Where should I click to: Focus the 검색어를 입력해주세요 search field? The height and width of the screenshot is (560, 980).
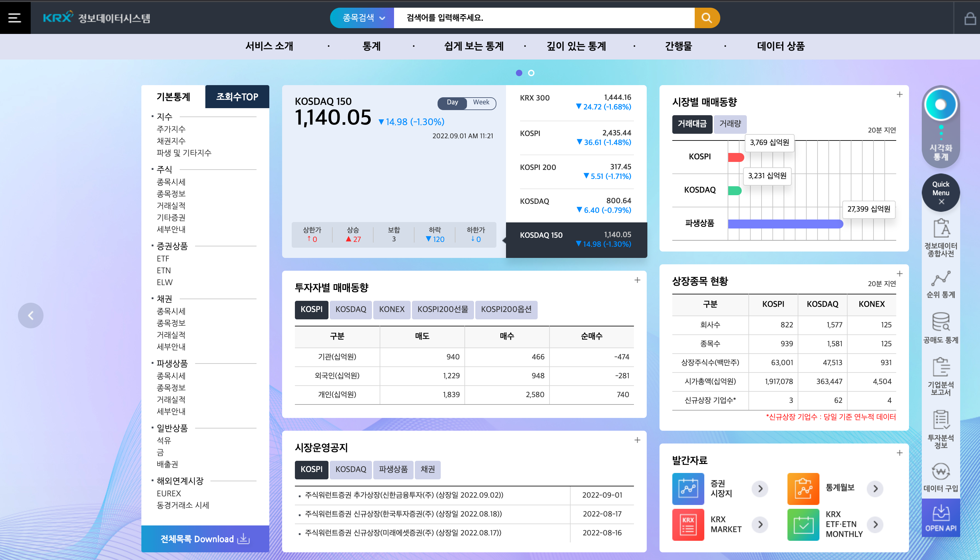tap(544, 18)
